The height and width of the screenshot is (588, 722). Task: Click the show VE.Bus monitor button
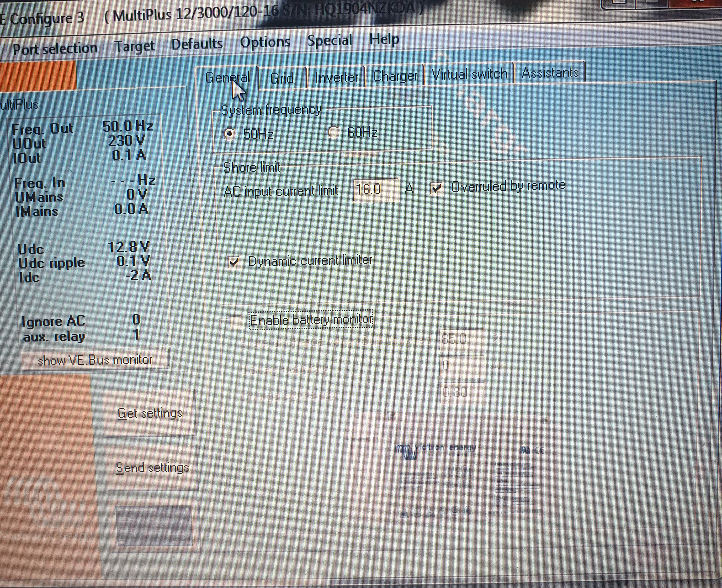[x=95, y=360]
